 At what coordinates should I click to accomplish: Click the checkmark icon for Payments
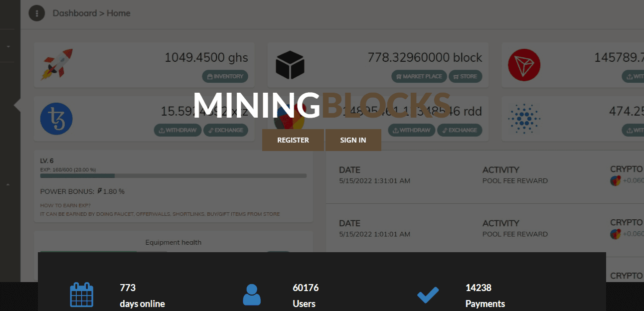(428, 295)
